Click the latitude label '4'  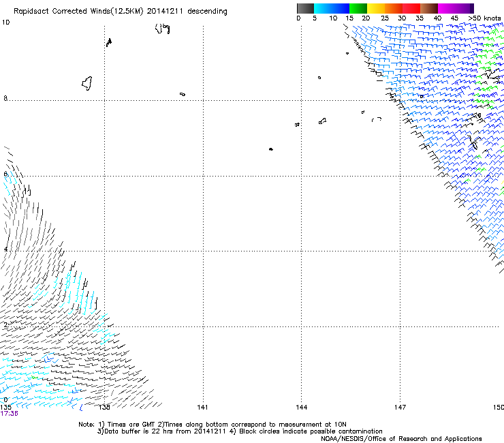tap(5, 249)
